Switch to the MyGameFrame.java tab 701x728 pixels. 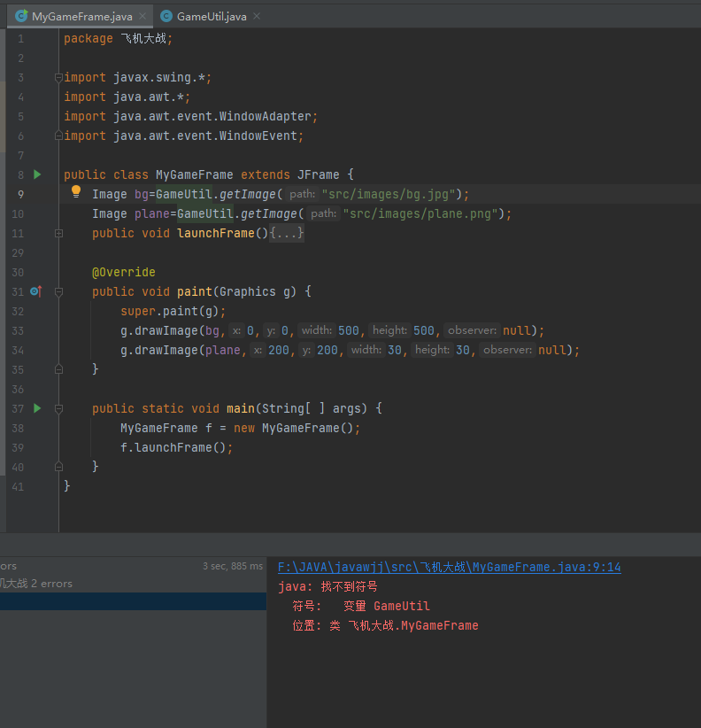pyautogui.click(x=81, y=17)
